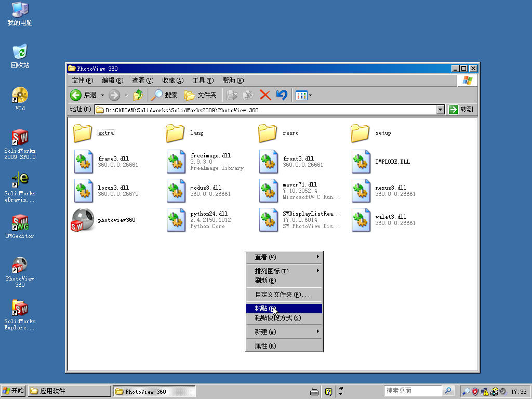Screen dimensions: 532x399
Task: Open SolidWorks Explorer desktop shortcut
Action: click(x=20, y=315)
